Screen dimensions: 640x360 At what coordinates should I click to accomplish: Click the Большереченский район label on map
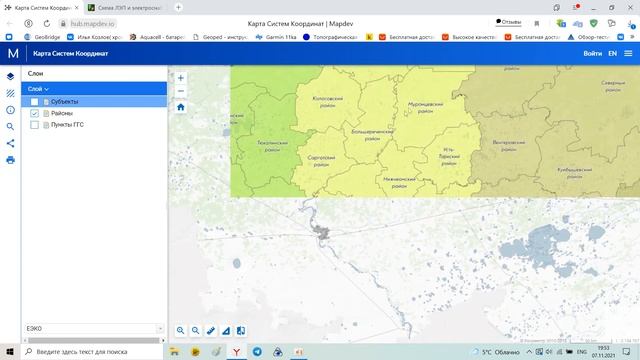(x=372, y=135)
